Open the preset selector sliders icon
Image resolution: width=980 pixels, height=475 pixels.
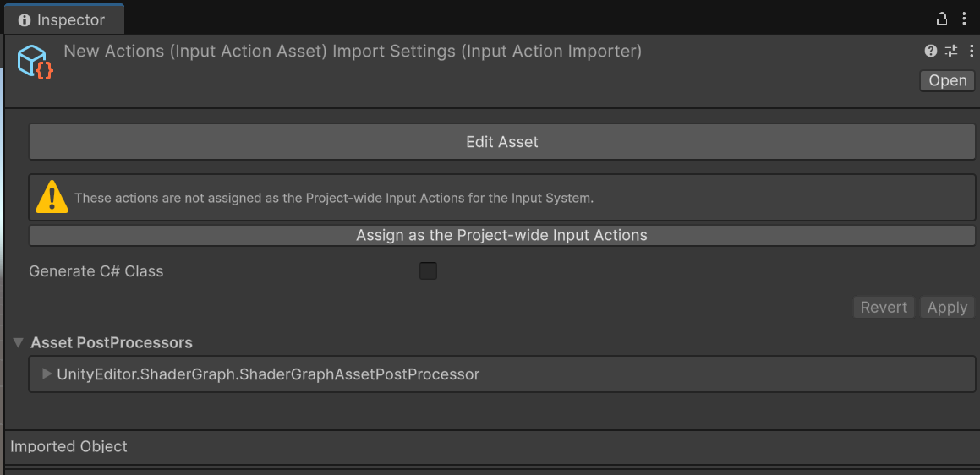pyautogui.click(x=951, y=52)
